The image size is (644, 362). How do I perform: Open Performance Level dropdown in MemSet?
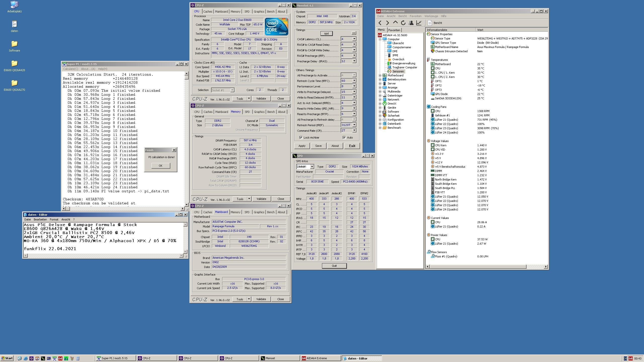(x=354, y=86)
